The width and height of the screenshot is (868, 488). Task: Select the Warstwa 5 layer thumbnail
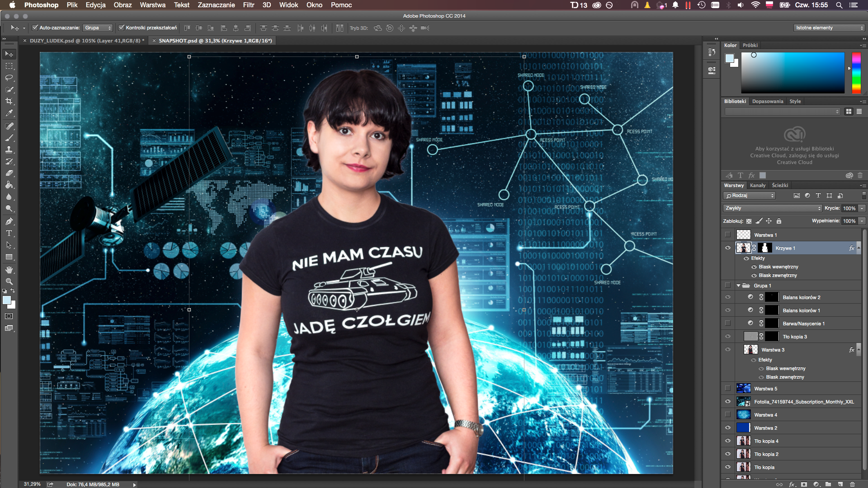pyautogui.click(x=743, y=389)
